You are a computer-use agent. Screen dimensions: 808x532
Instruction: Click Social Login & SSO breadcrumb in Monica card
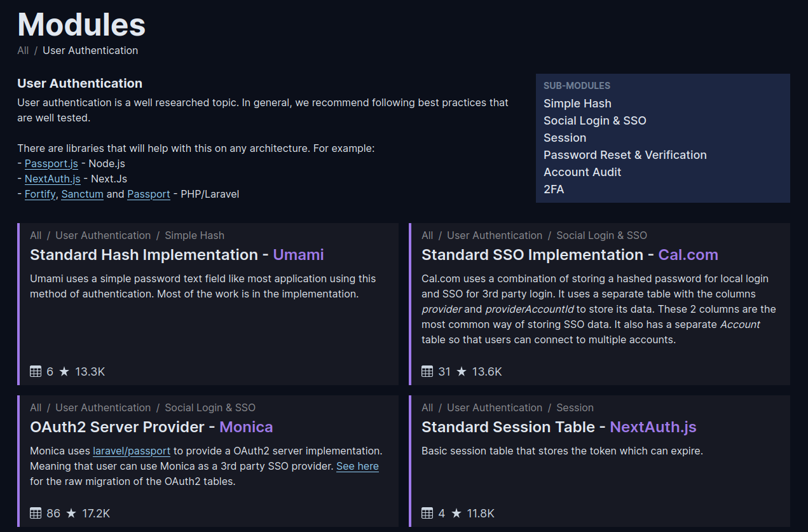coord(210,407)
